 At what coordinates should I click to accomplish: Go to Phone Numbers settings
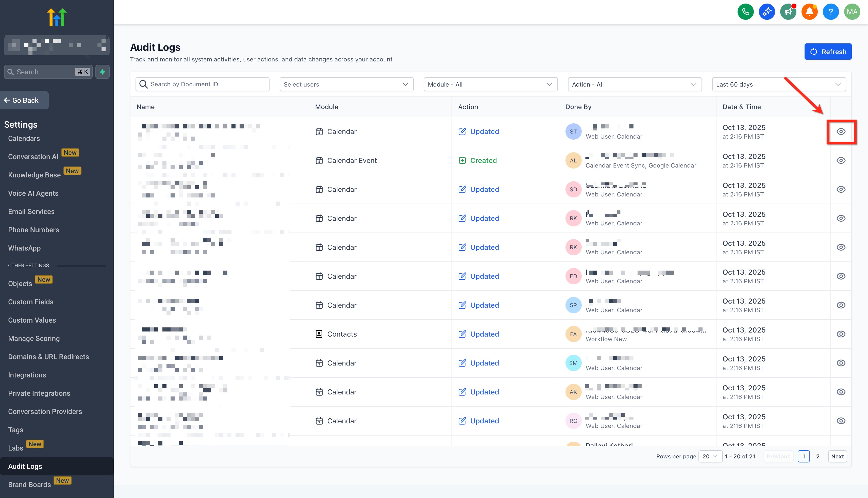34,230
